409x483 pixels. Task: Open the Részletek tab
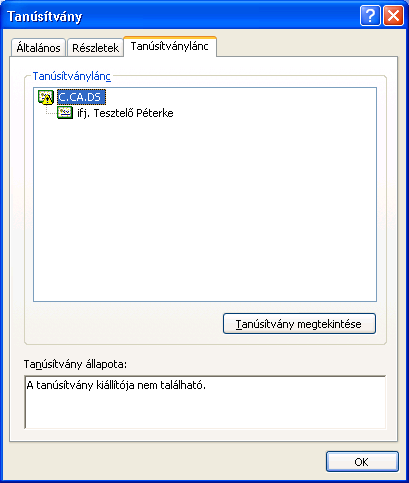95,48
